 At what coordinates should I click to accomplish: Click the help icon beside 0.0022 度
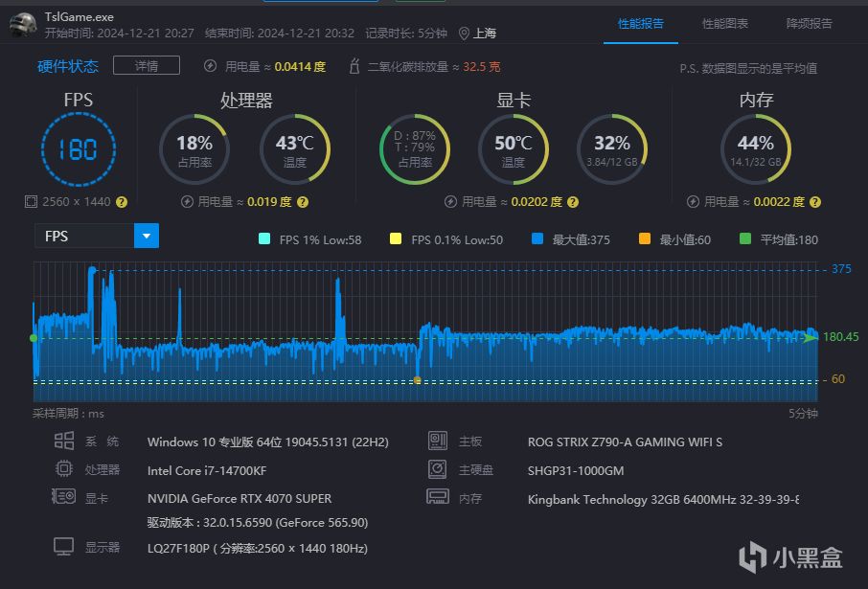click(815, 202)
